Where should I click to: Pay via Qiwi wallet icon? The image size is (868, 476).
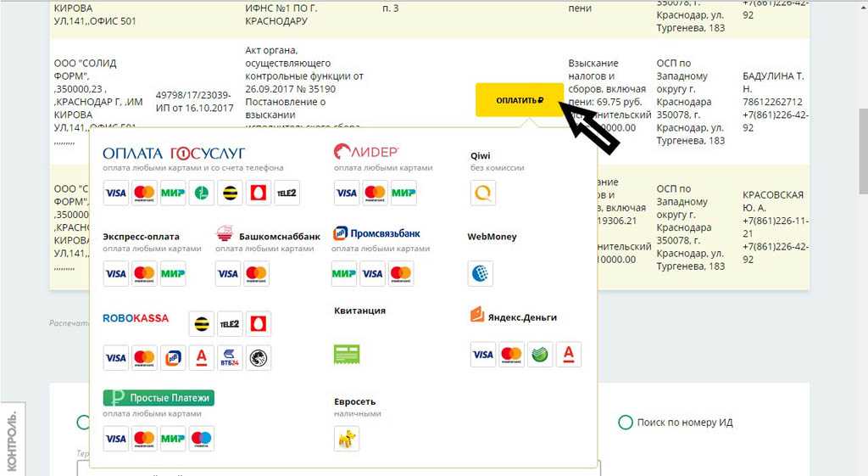click(x=483, y=193)
